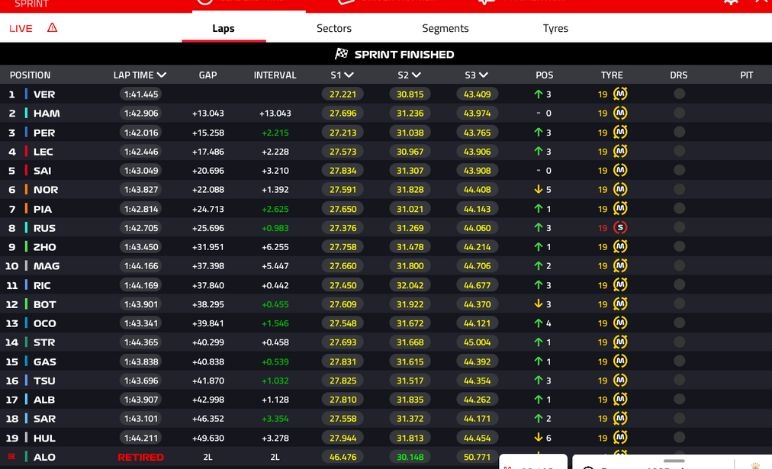Click the live warning triangle icon
The width and height of the screenshot is (772, 469).
(52, 28)
